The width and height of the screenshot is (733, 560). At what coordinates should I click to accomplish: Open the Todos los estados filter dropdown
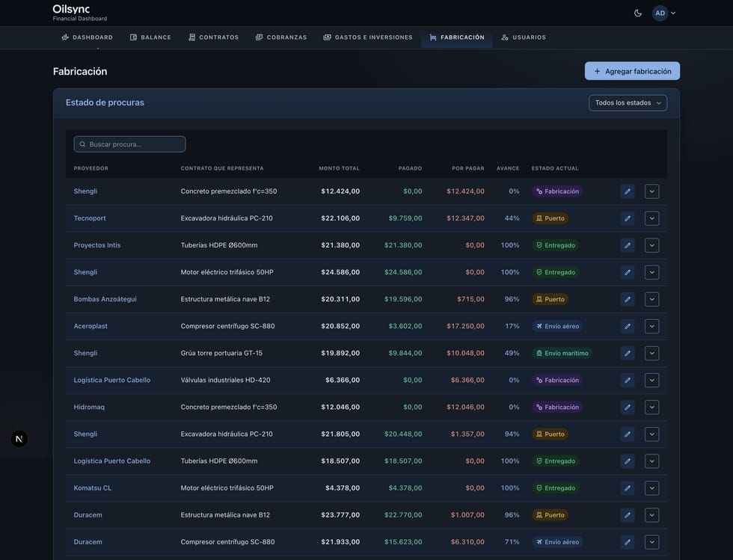tap(628, 103)
